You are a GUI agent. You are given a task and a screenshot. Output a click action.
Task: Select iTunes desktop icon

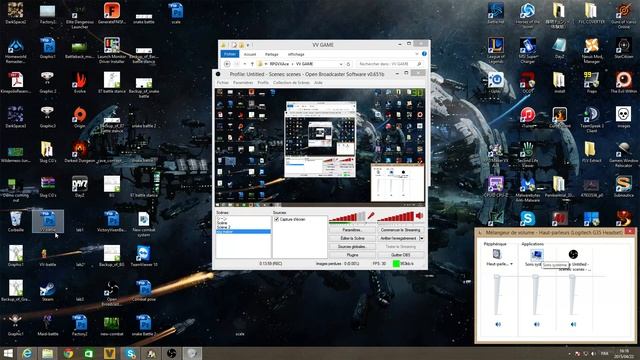(527, 118)
